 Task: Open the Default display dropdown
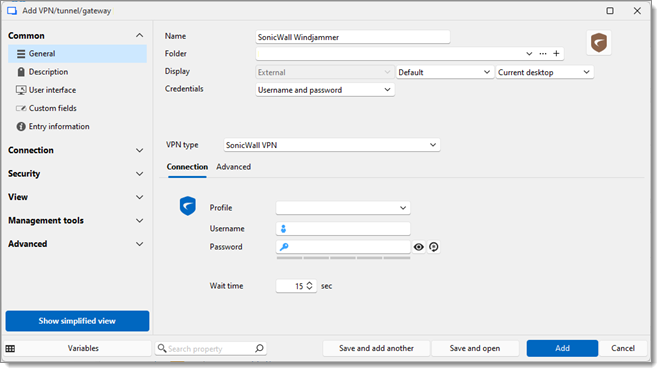(x=445, y=72)
